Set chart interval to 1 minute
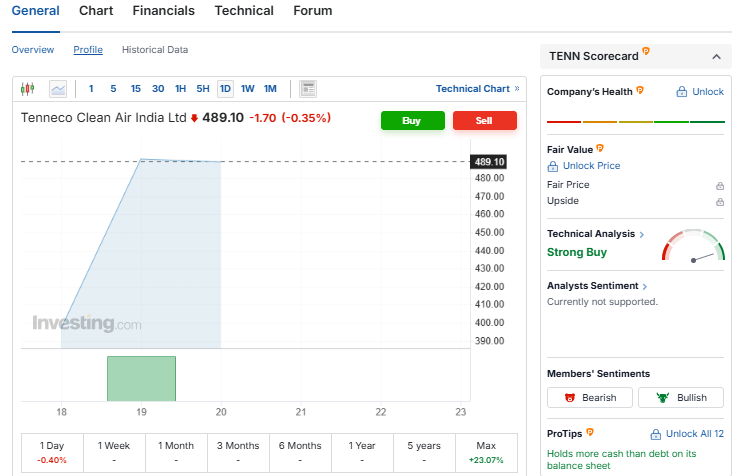Viewport: 736px width, 476px height. tap(91, 89)
